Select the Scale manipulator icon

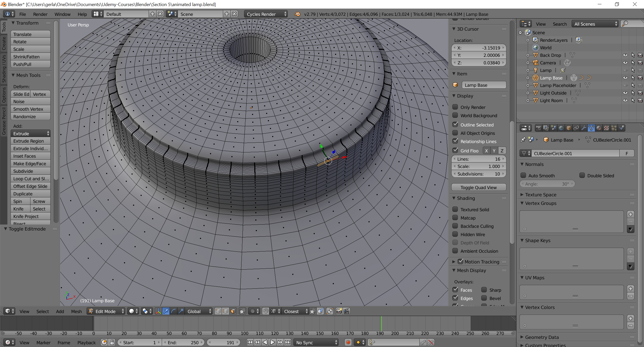[x=181, y=311]
